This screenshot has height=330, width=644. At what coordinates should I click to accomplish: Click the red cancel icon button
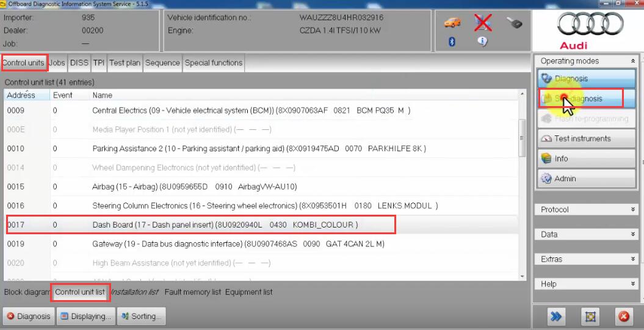point(623,317)
